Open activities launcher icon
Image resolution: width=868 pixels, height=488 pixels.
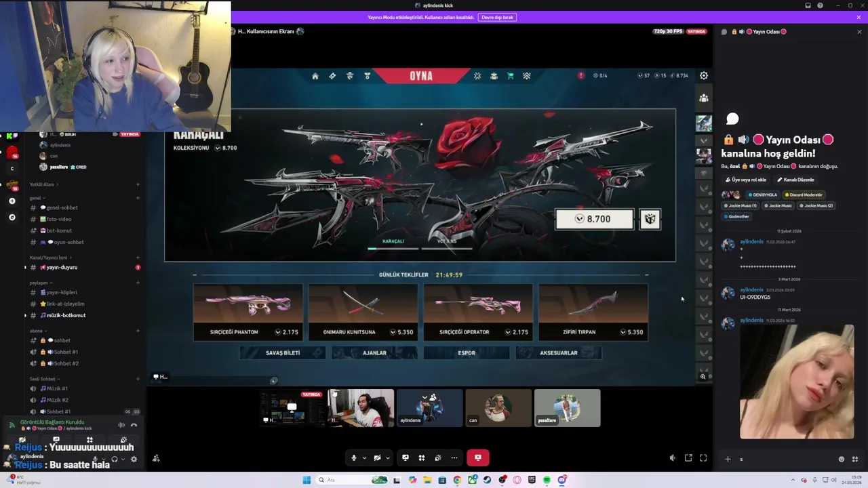[x=422, y=458]
